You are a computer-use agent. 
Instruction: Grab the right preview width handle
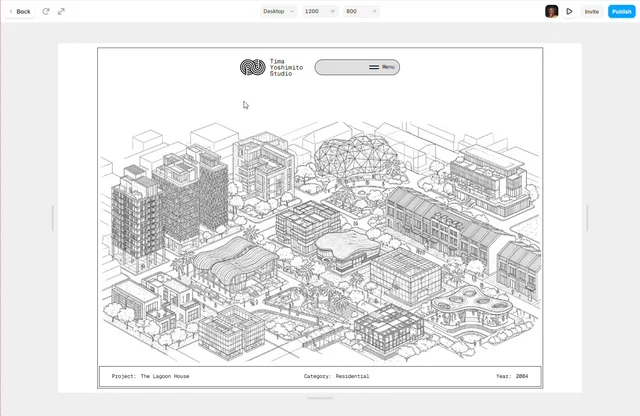point(587,218)
